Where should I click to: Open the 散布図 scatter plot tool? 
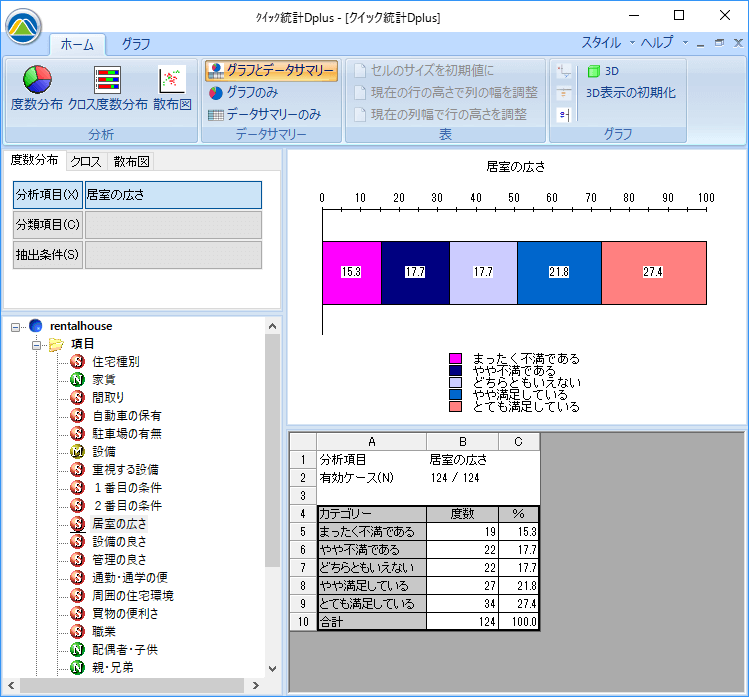[172, 88]
